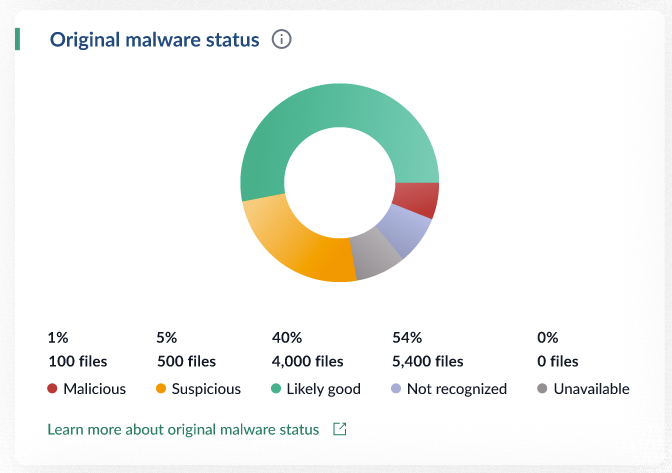Select the Malicious legend label
Screen dimensions: 672x473
95,389
